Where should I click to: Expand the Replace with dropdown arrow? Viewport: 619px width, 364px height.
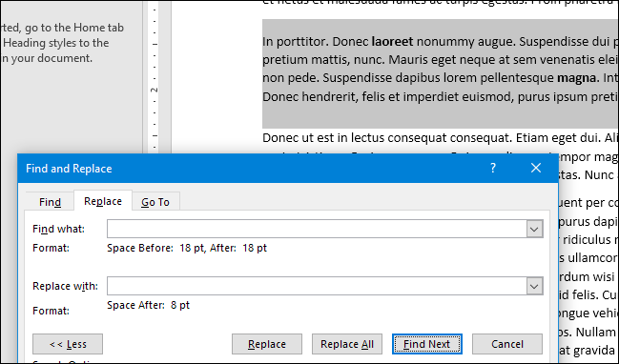pos(534,286)
